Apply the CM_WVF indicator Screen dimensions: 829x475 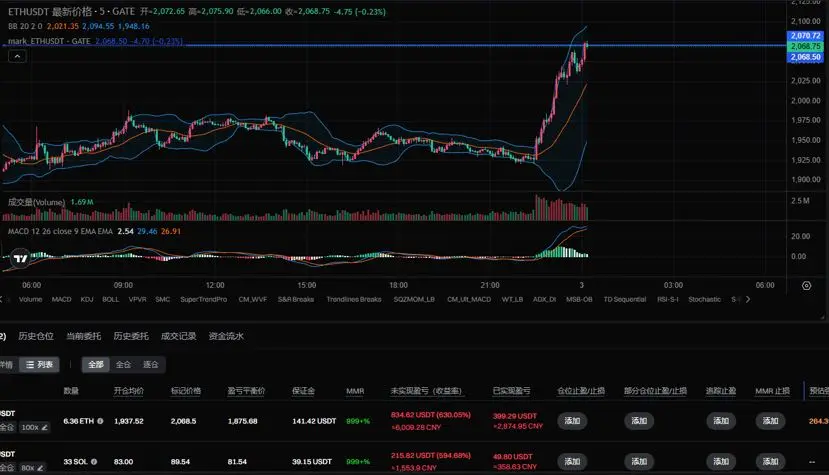tap(253, 299)
